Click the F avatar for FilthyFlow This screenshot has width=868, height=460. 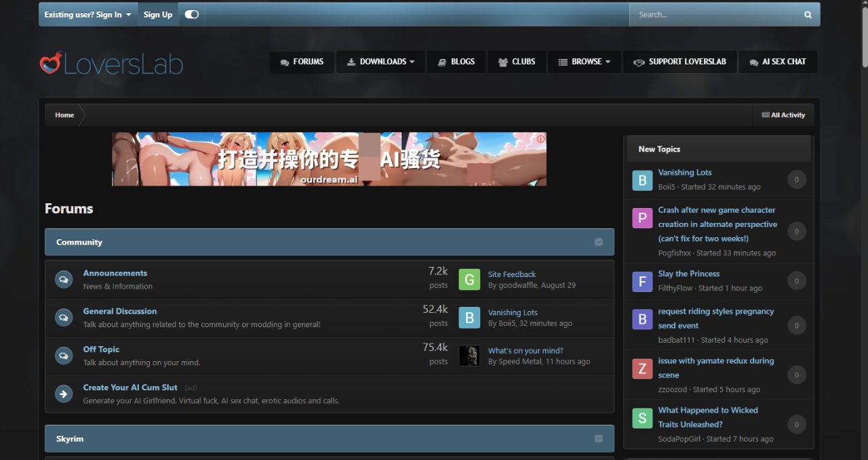(642, 281)
